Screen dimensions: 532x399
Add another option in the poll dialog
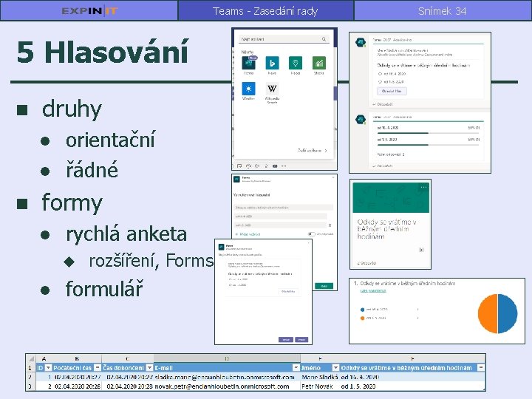pos(248,234)
